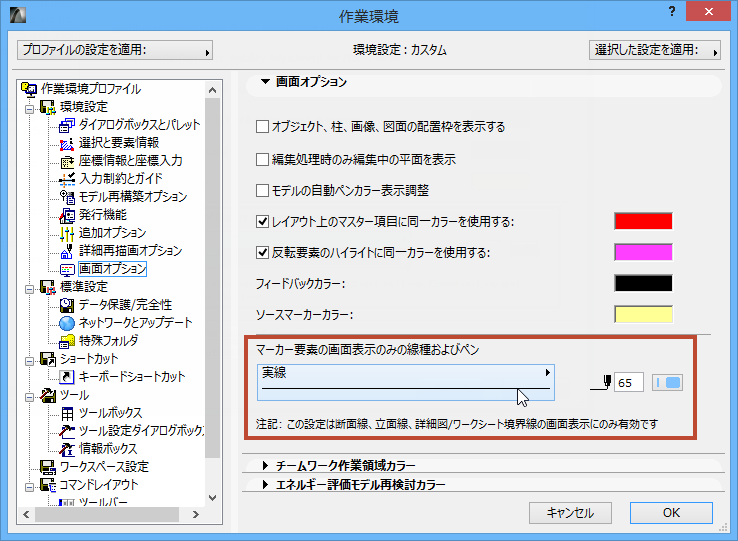The image size is (738, 541).
Task: Collapse the コマンドレイアウト tree node
Action: pyautogui.click(x=30, y=487)
